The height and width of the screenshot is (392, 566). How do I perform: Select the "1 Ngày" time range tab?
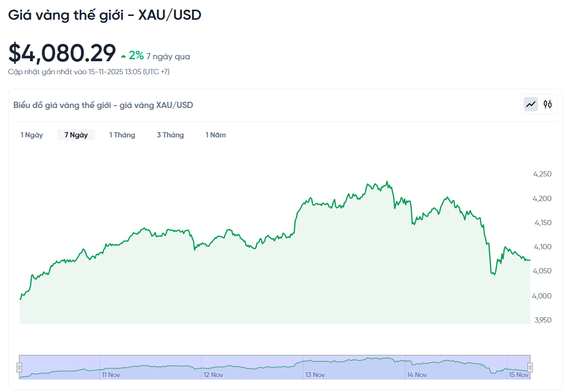click(x=31, y=135)
